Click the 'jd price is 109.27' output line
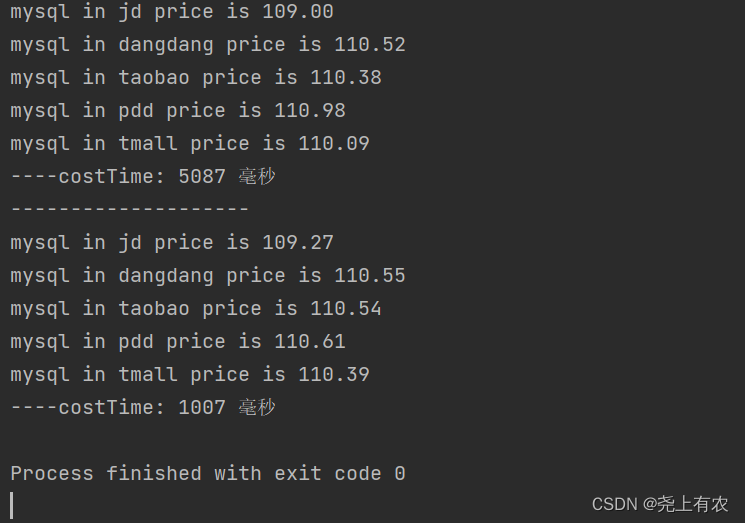The image size is (745, 523). pos(172,242)
